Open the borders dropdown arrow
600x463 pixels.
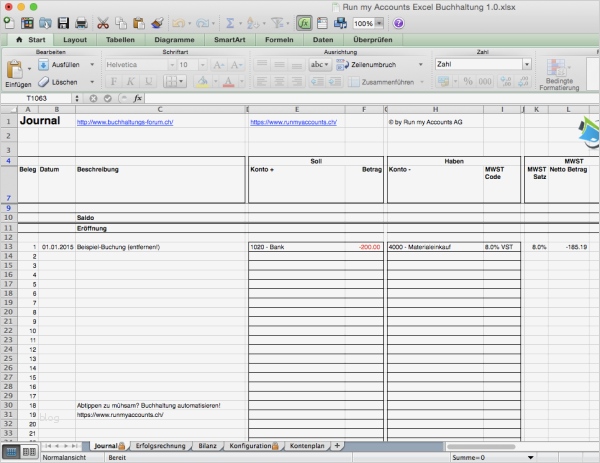[x=181, y=82]
